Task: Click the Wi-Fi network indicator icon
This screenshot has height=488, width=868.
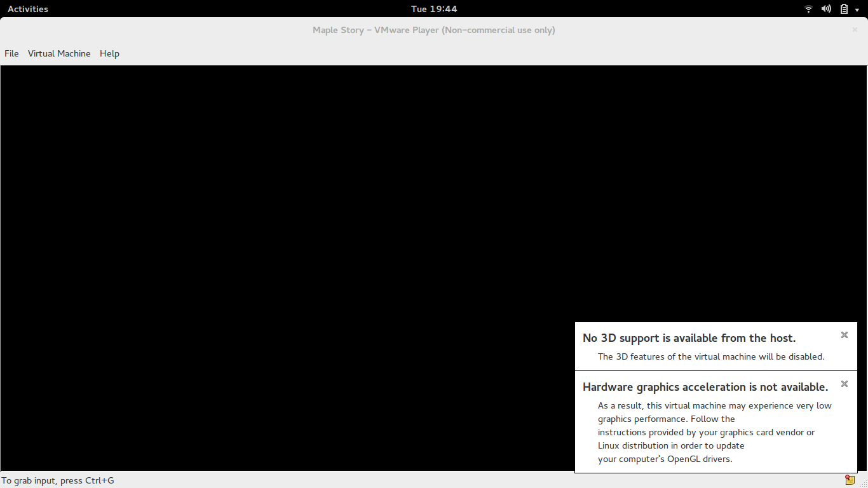Action: click(x=808, y=9)
